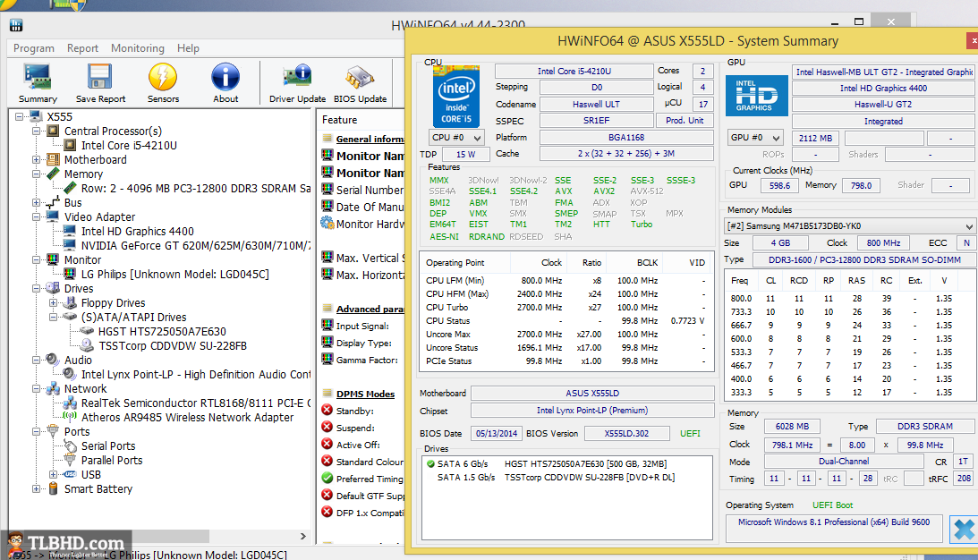Click the ASUS X555LD motherboard field
Screen dimensions: 978x560
pyautogui.click(x=592, y=393)
